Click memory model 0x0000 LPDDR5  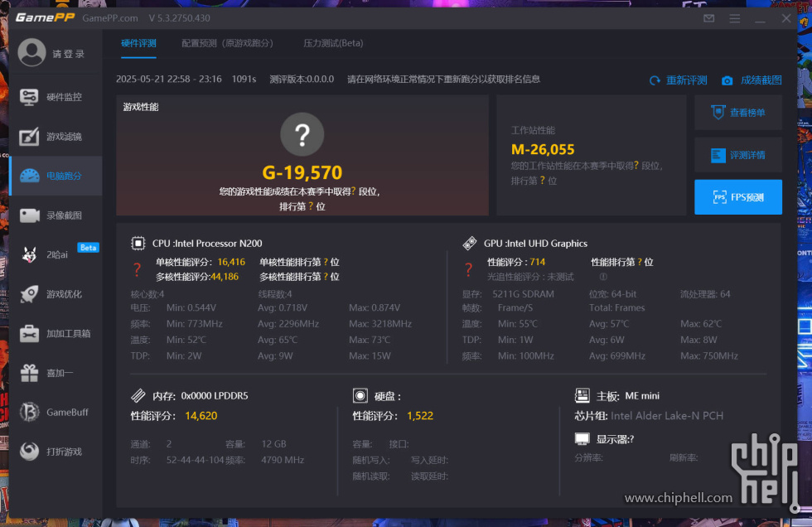click(215, 396)
